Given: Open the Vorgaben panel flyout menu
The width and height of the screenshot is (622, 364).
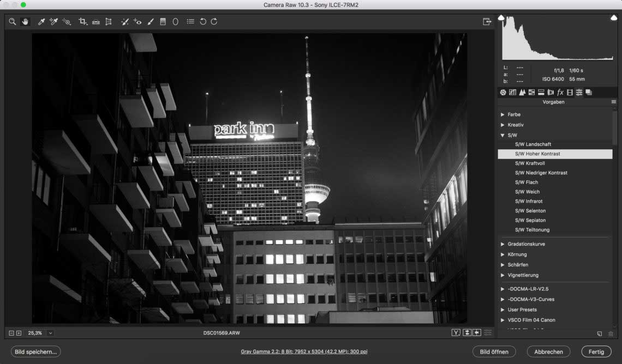Looking at the screenshot, I should click(x=613, y=102).
